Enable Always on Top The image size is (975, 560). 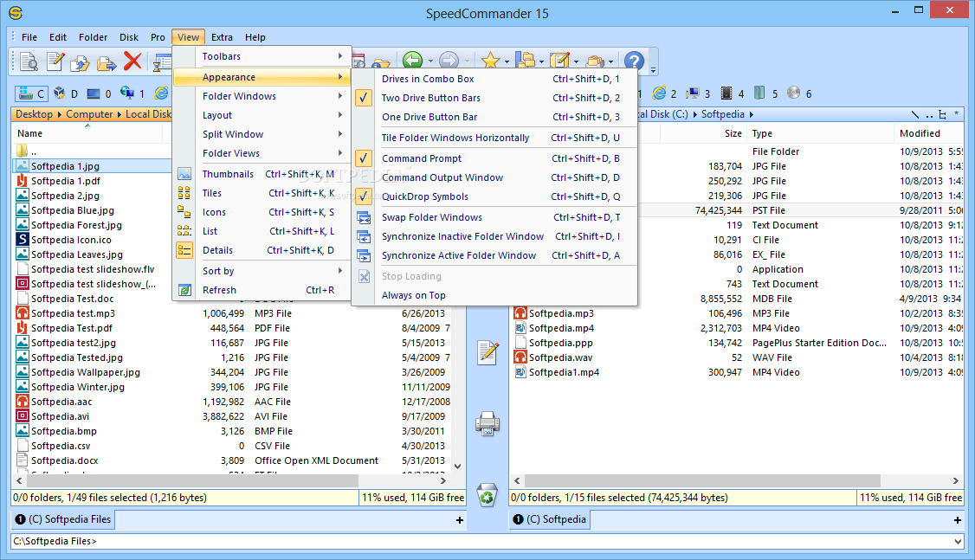[x=494, y=295]
